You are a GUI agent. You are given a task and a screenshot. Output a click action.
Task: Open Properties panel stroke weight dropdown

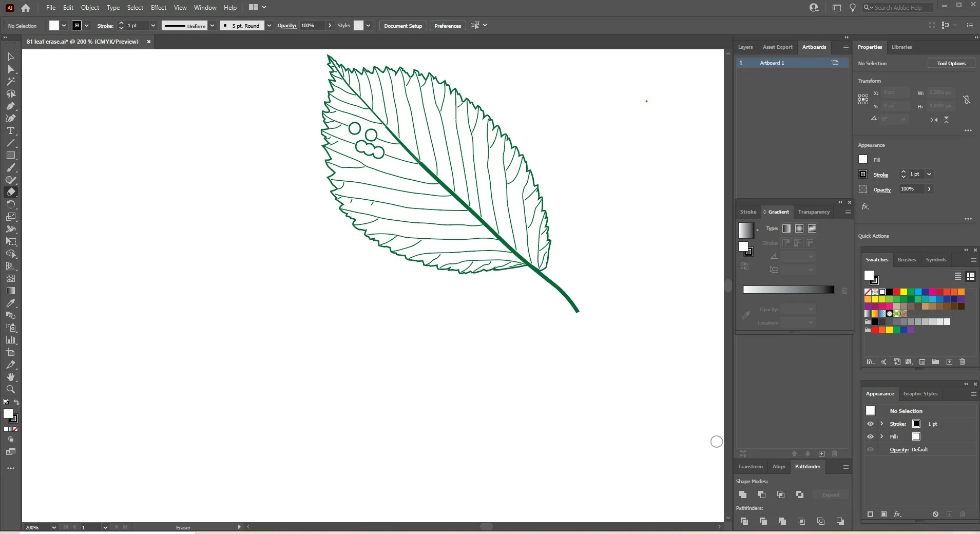click(929, 174)
